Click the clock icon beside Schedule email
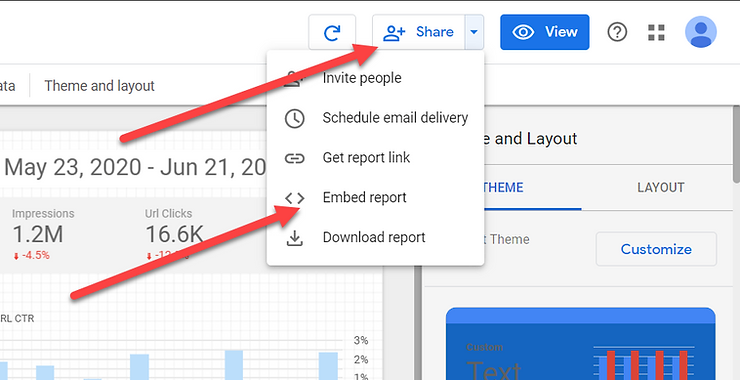Image resolution: width=740 pixels, height=380 pixels. 294,118
